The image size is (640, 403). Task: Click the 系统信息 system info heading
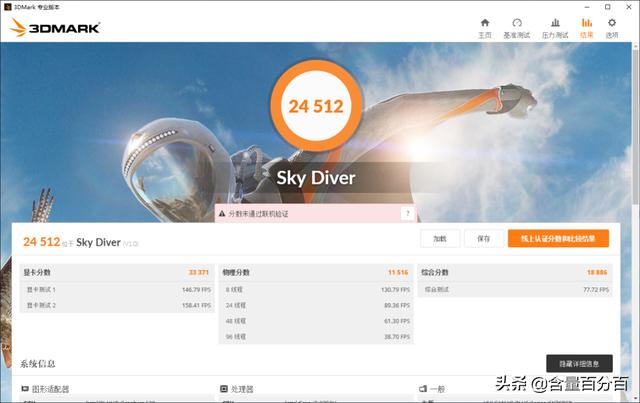click(x=38, y=363)
